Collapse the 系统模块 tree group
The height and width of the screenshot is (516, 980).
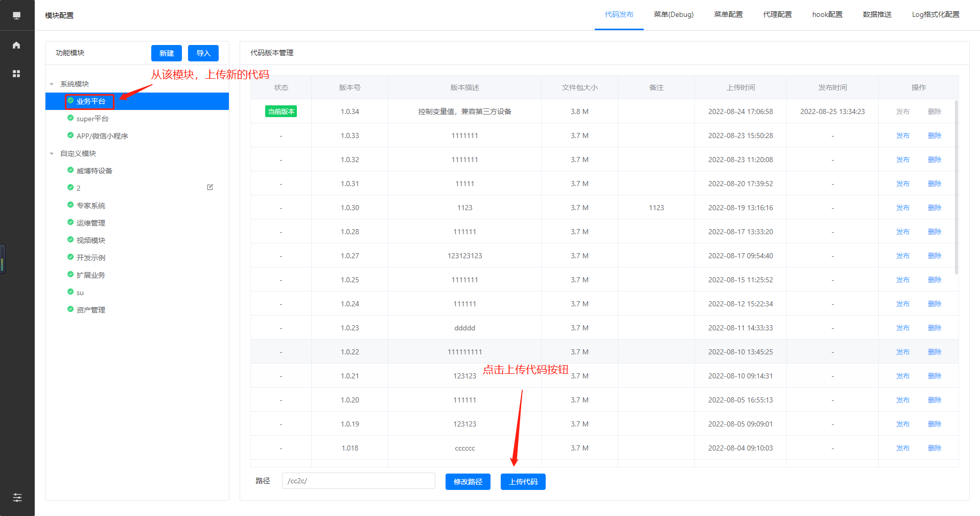pyautogui.click(x=52, y=84)
